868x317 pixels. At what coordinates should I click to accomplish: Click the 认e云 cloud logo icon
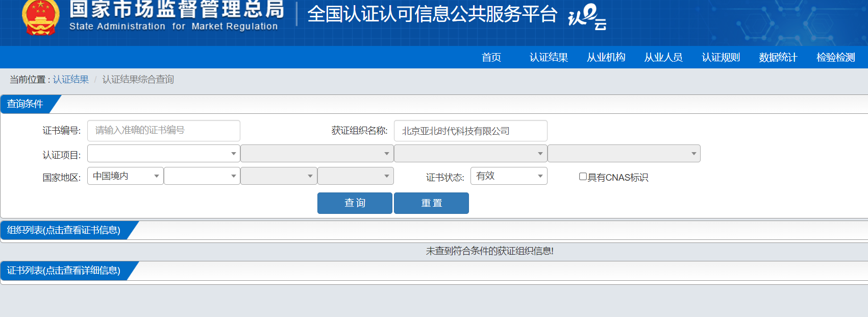[x=587, y=17]
